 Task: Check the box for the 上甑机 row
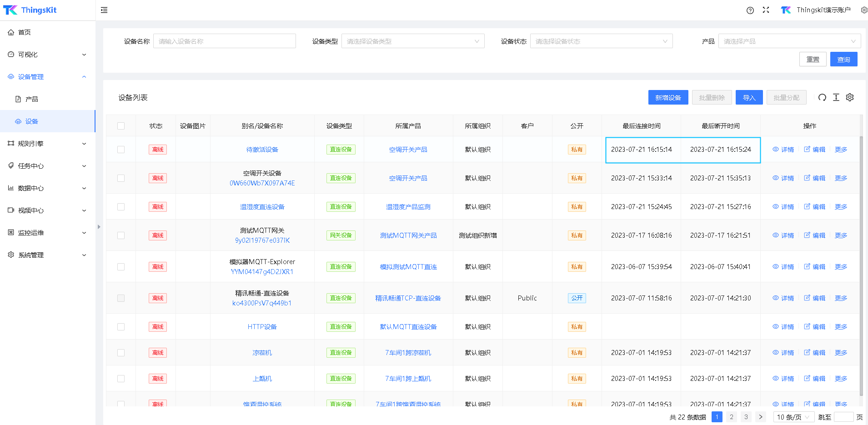point(121,379)
